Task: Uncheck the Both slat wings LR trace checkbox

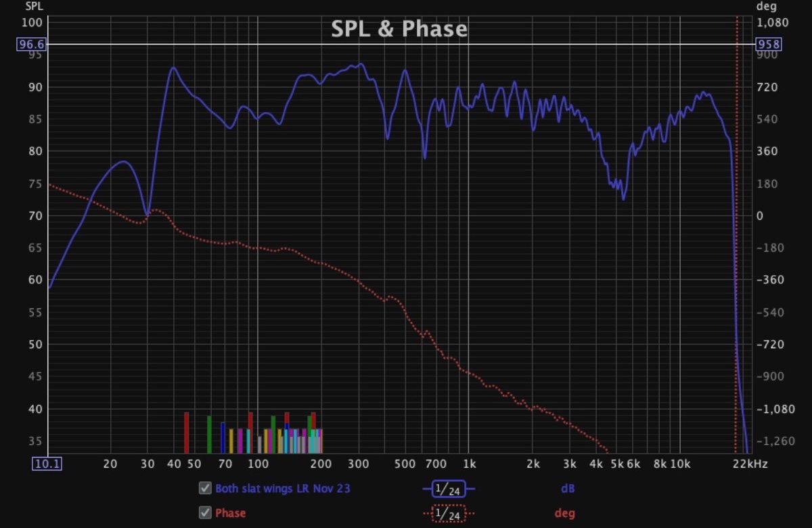Action: click(205, 488)
